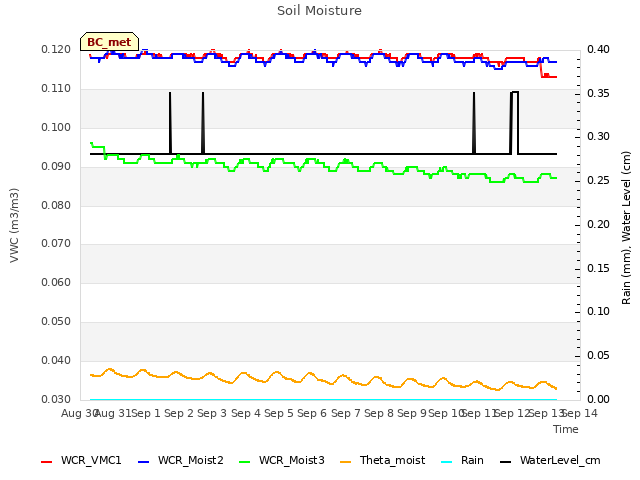The height and width of the screenshot is (480, 640).
Task: Click the 0.090 left axis tick
Action: click(x=56, y=167)
